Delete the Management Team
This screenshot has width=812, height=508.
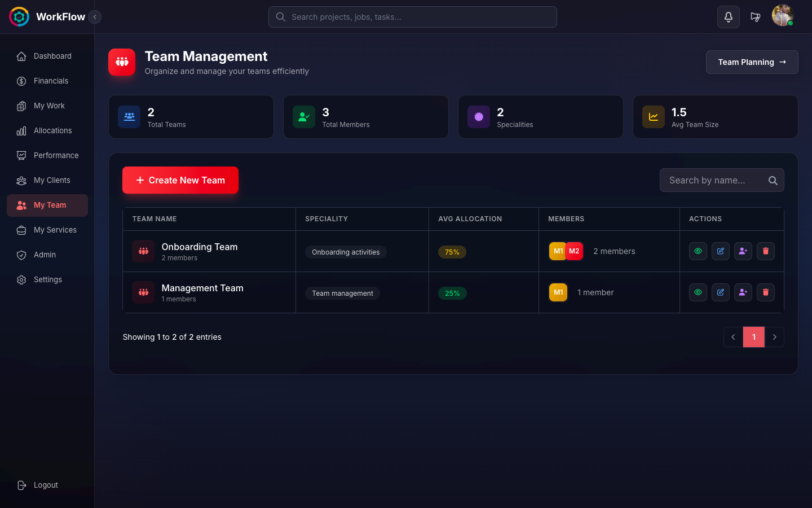(765, 292)
